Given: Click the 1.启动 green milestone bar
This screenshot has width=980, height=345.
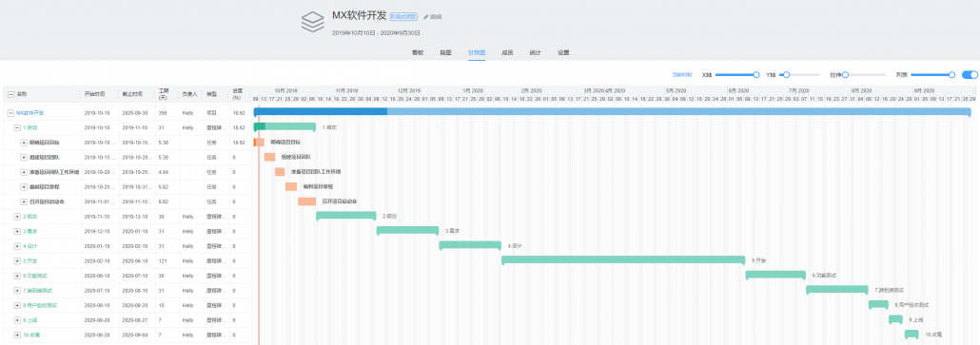Looking at the screenshot, I should pos(284,127).
